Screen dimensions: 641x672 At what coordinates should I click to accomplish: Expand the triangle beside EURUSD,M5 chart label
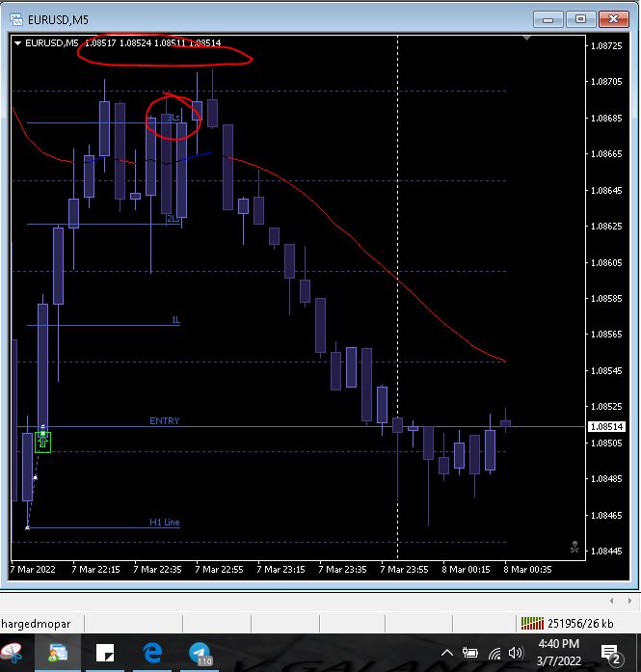17,42
